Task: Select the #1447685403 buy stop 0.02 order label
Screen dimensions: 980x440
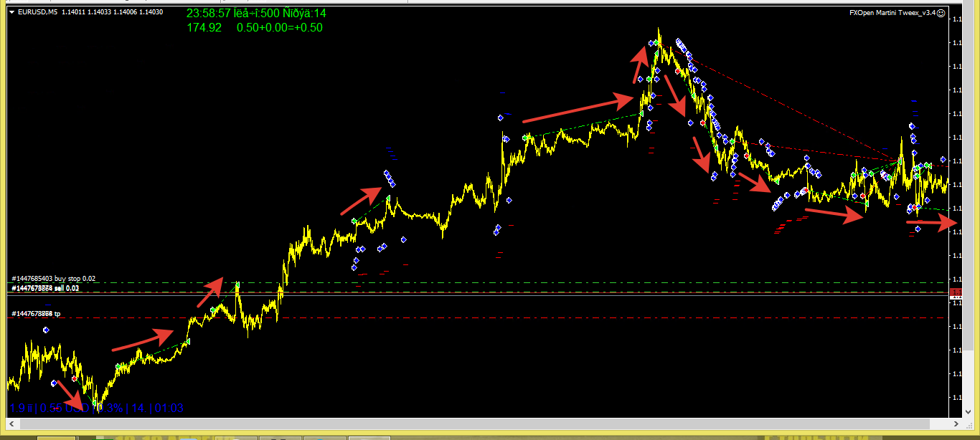Action: (x=54, y=278)
